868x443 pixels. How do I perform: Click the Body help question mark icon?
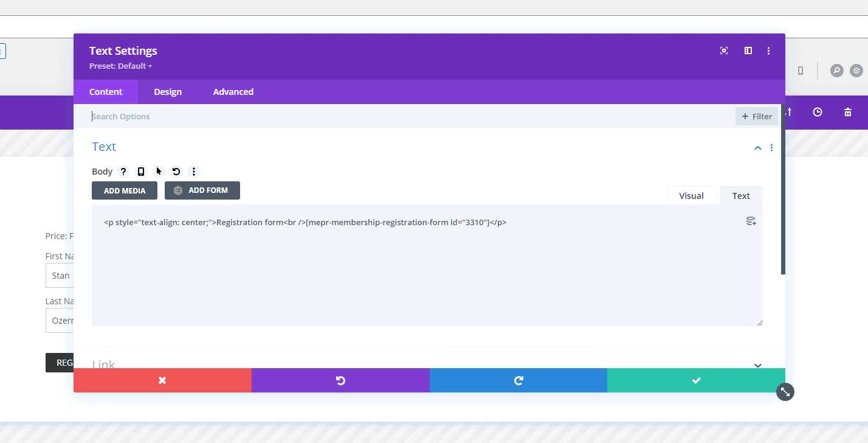123,172
